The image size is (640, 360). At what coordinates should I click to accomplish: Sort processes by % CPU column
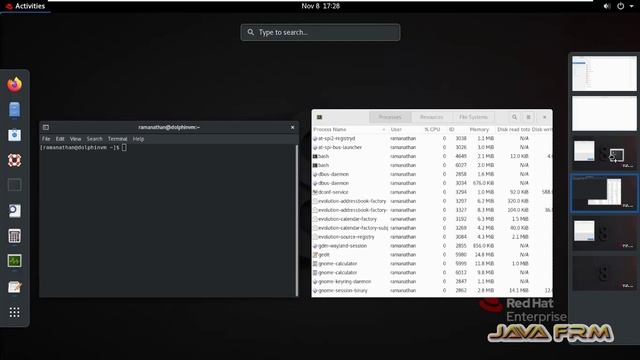coord(432,129)
